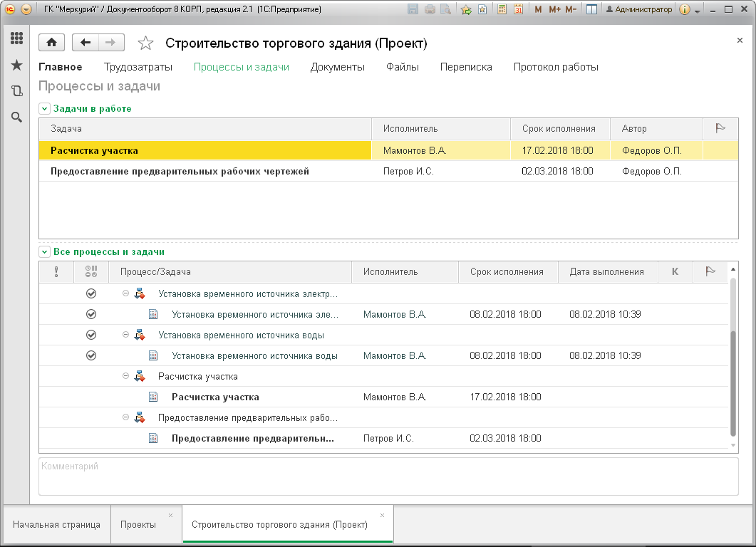This screenshot has width=756, height=547.
Task: Open the Файлы section
Action: (x=402, y=67)
